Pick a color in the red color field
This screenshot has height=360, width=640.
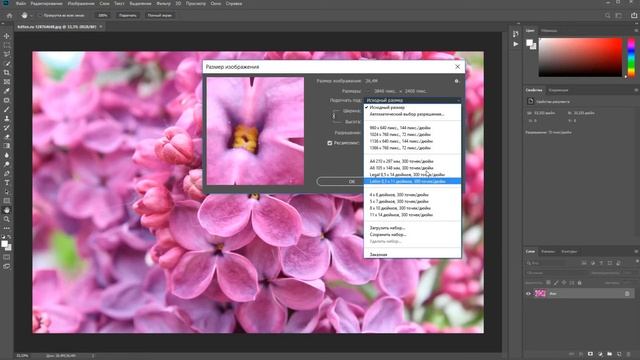pos(580,57)
